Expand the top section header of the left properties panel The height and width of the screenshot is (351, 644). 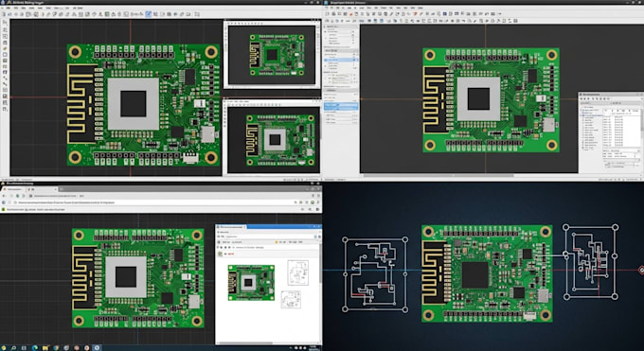[340, 26]
